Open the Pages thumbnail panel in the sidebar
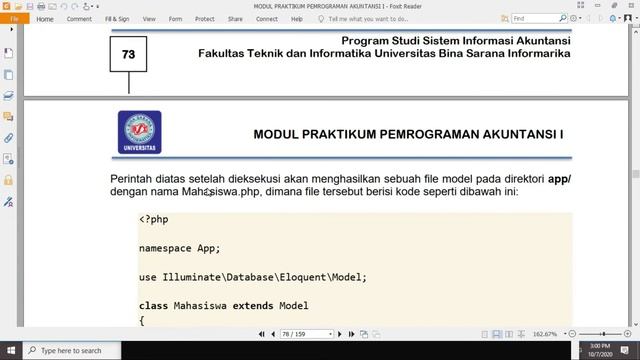 tap(9, 75)
